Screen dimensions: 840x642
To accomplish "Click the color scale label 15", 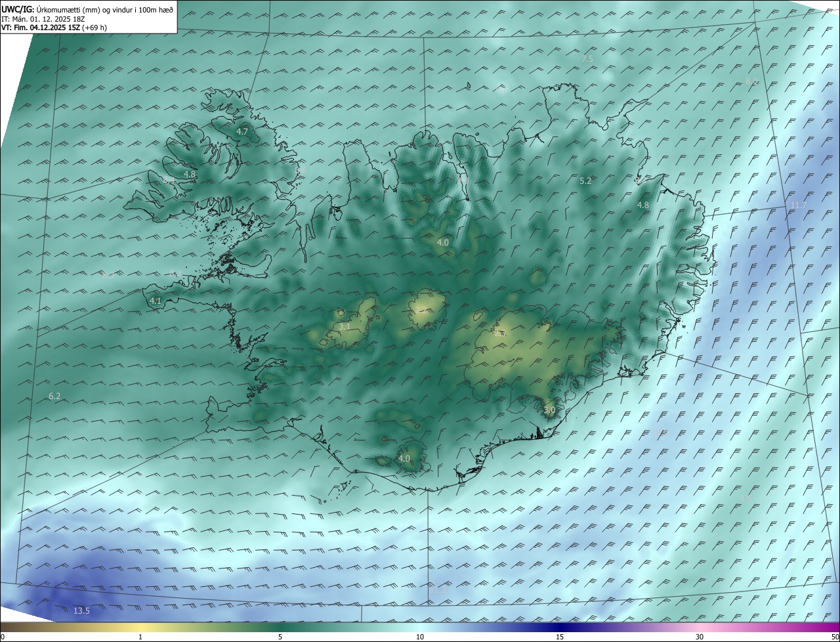I will tap(560, 637).
